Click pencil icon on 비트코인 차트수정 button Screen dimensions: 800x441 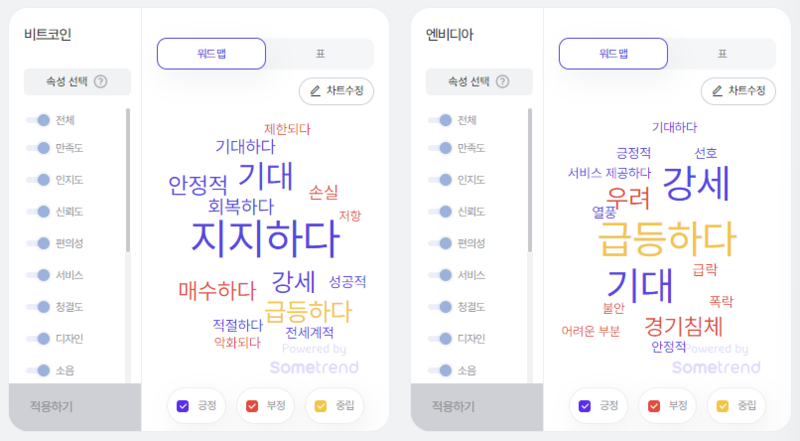315,91
